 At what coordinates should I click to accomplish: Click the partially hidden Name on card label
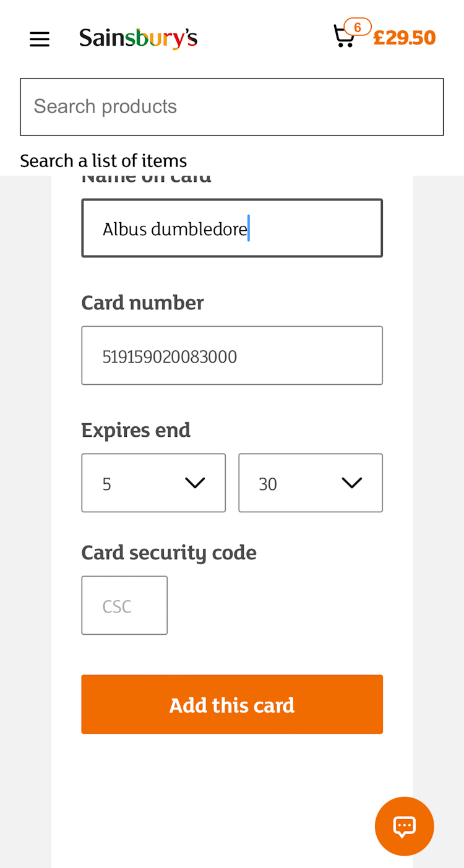pyautogui.click(x=146, y=180)
